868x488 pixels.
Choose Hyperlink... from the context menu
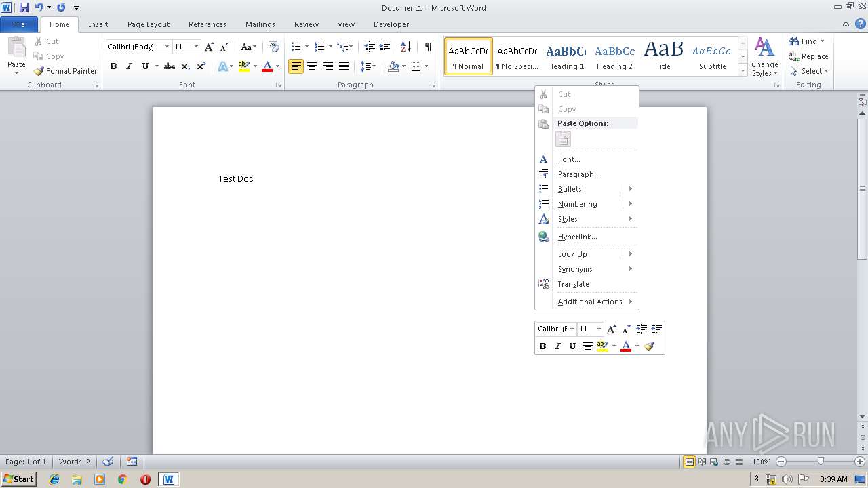(x=587, y=237)
